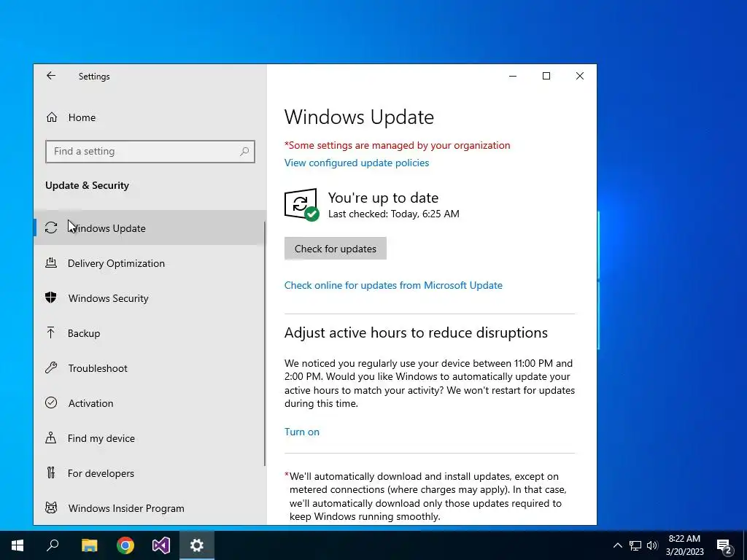Click the "You're up to date" status text
This screenshot has width=747, height=560.
click(384, 198)
